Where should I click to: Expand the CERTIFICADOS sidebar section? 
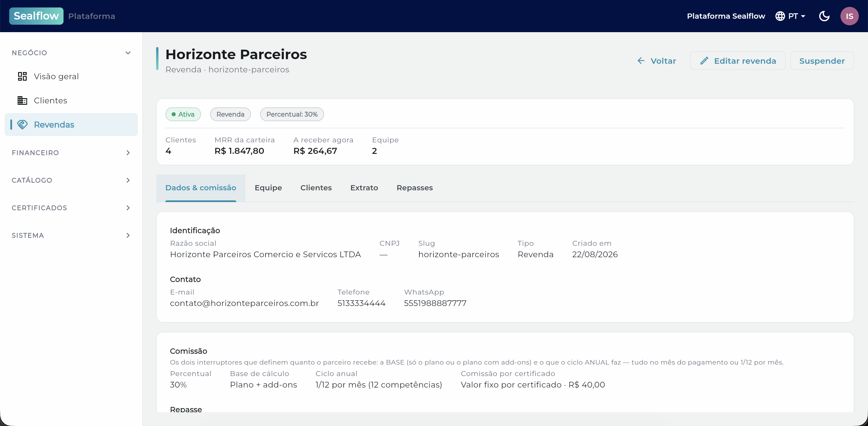(x=71, y=208)
